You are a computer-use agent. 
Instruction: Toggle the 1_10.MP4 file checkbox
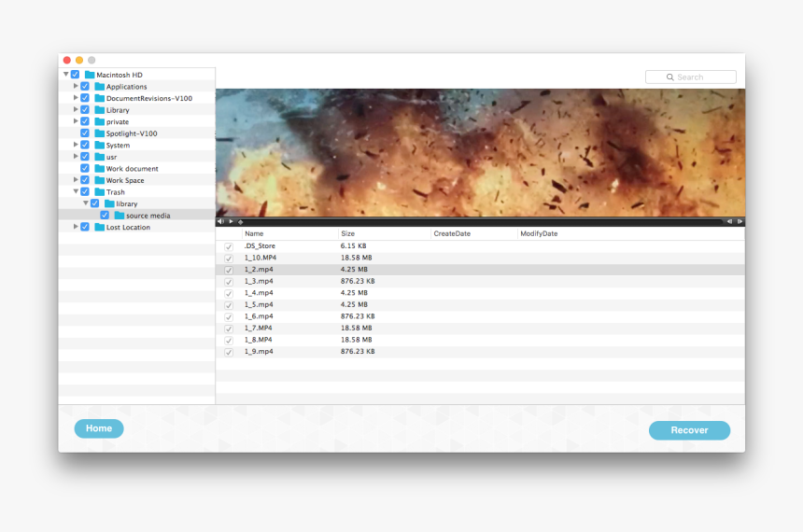[x=229, y=258]
